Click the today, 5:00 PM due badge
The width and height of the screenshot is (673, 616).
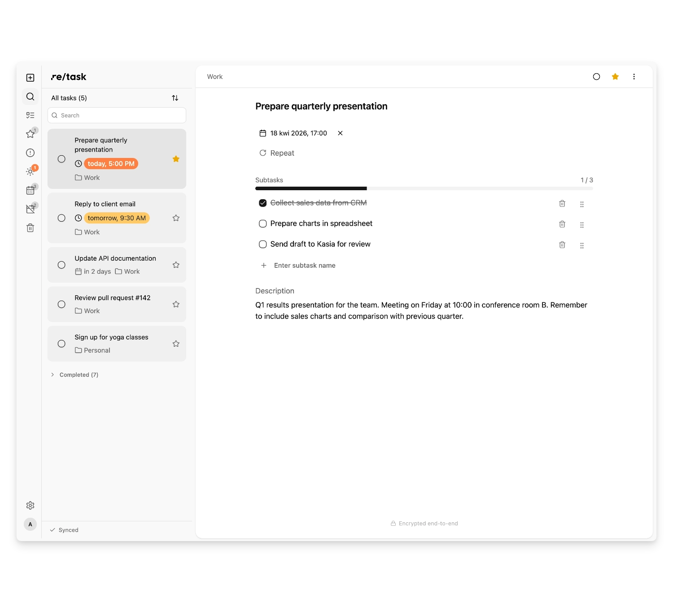(111, 164)
